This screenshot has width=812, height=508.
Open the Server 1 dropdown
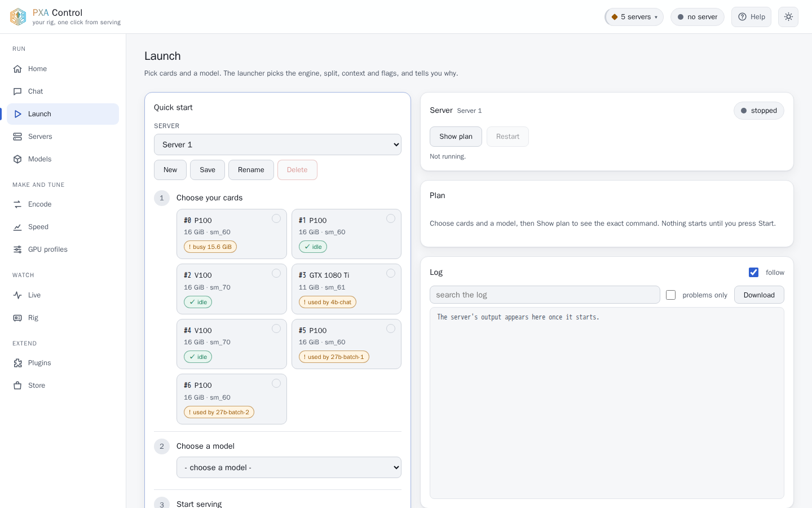(x=277, y=144)
